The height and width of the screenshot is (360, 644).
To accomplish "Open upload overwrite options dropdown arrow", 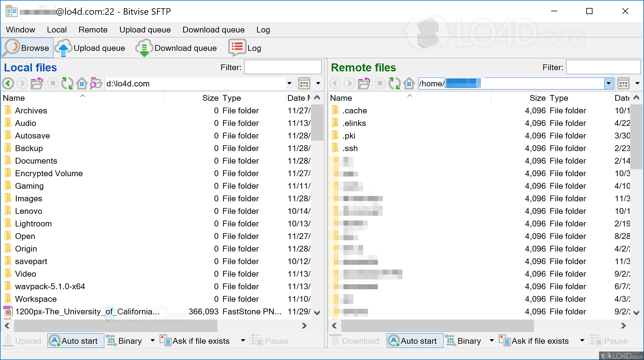I will coord(243,341).
